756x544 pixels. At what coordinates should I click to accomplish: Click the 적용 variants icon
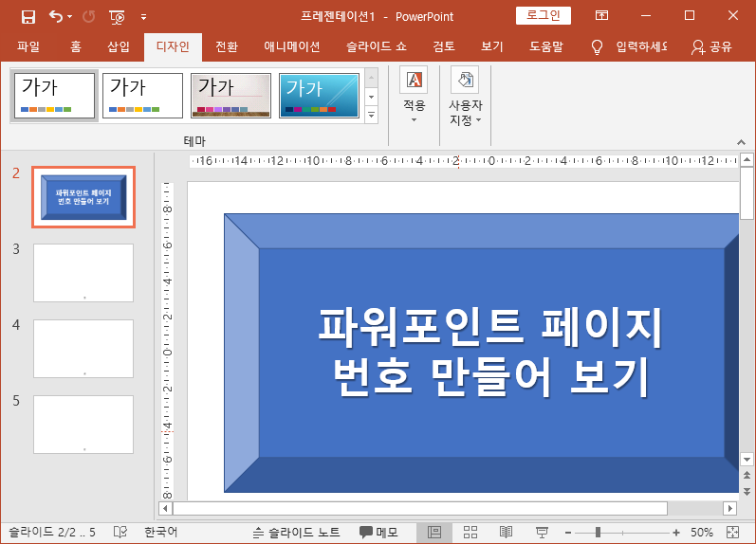414,80
